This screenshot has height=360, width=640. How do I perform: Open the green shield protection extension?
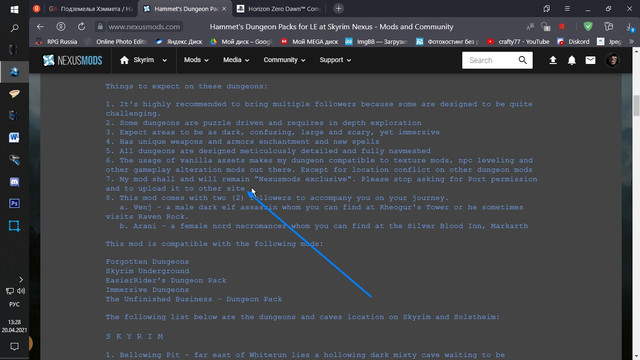[588, 27]
